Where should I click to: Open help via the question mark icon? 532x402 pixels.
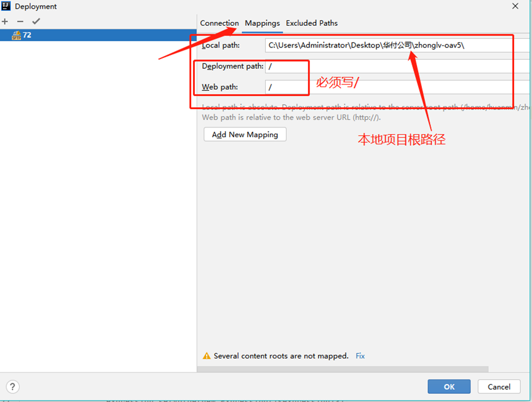coord(12,386)
